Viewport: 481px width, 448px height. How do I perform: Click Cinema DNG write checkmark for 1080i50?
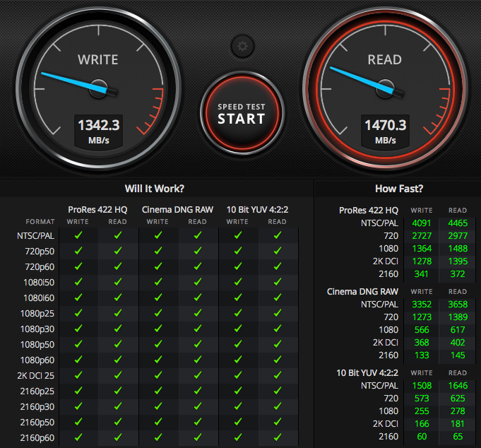tap(158, 282)
